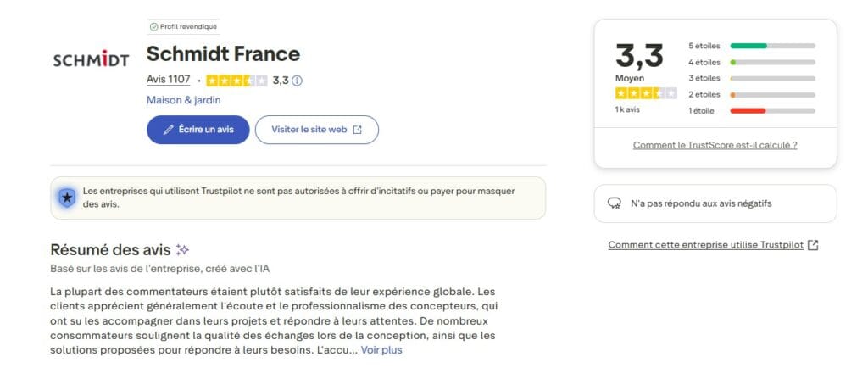Click the Profil revendiqué badge
The height and width of the screenshot is (379, 868).
184,26
